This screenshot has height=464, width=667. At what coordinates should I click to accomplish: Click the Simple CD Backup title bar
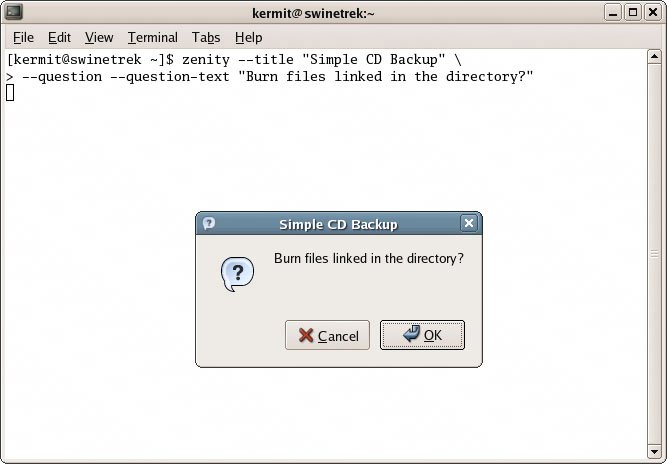pyautogui.click(x=337, y=224)
